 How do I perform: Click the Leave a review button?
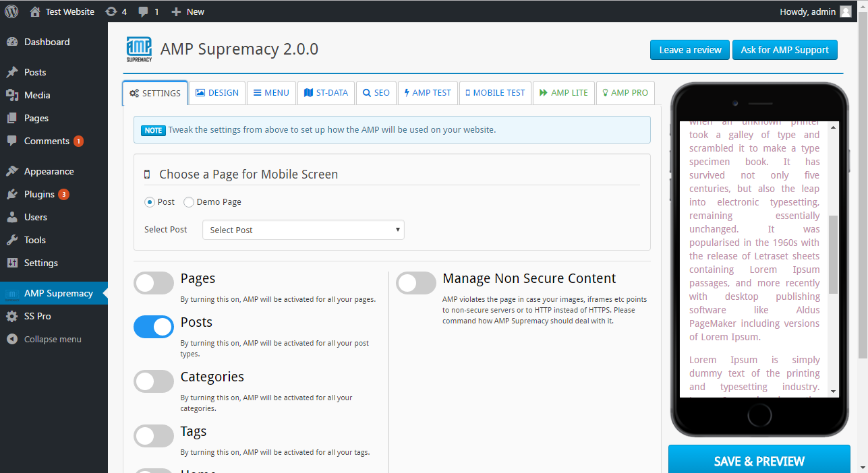coord(690,50)
